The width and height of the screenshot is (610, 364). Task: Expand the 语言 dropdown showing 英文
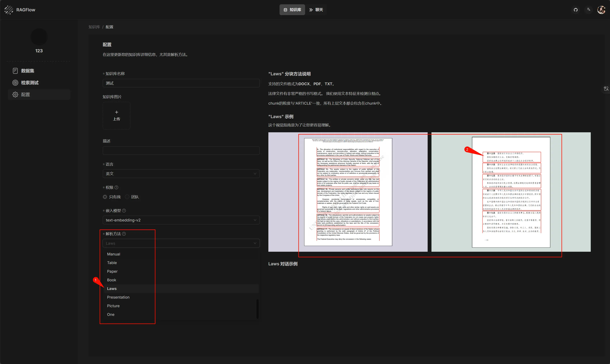[181, 174]
